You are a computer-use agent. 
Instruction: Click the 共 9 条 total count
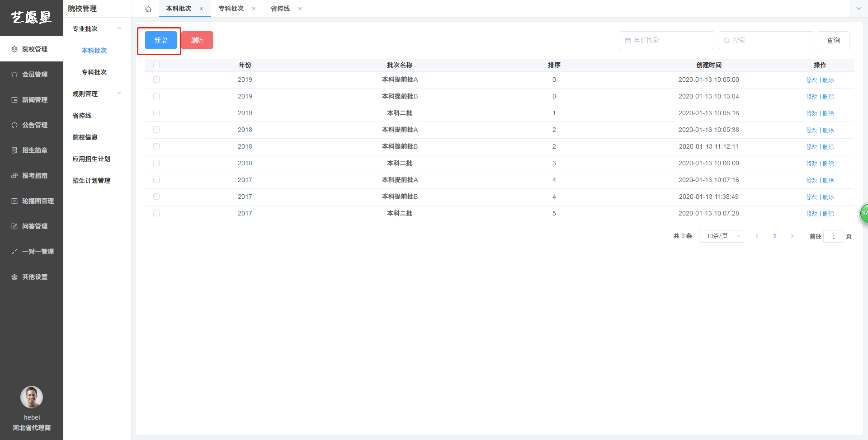pyautogui.click(x=683, y=236)
